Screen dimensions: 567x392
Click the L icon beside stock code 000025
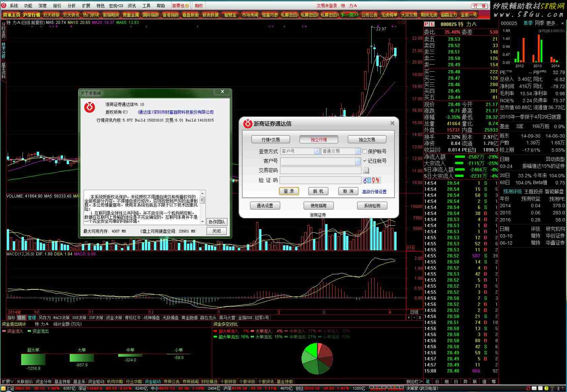coord(432,24)
